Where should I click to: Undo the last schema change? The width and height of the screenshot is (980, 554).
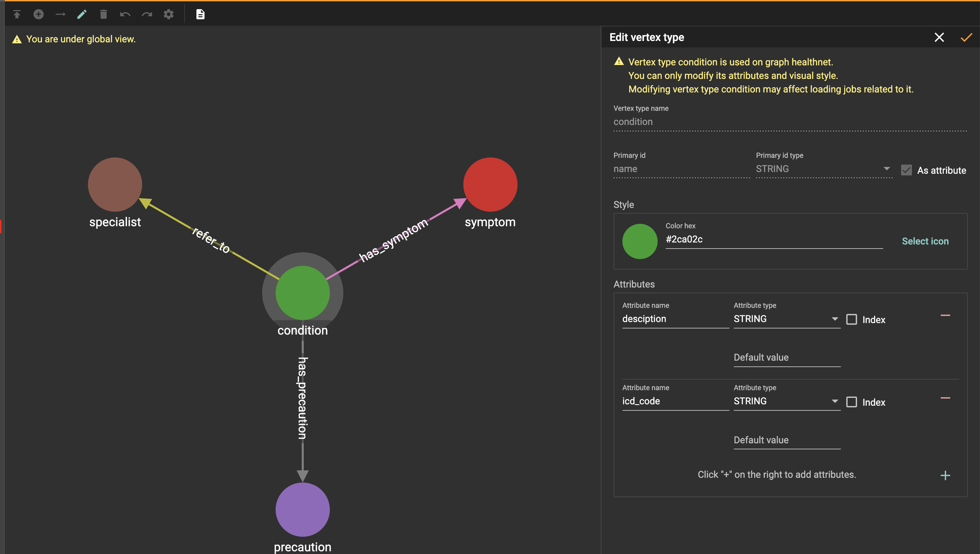(125, 14)
